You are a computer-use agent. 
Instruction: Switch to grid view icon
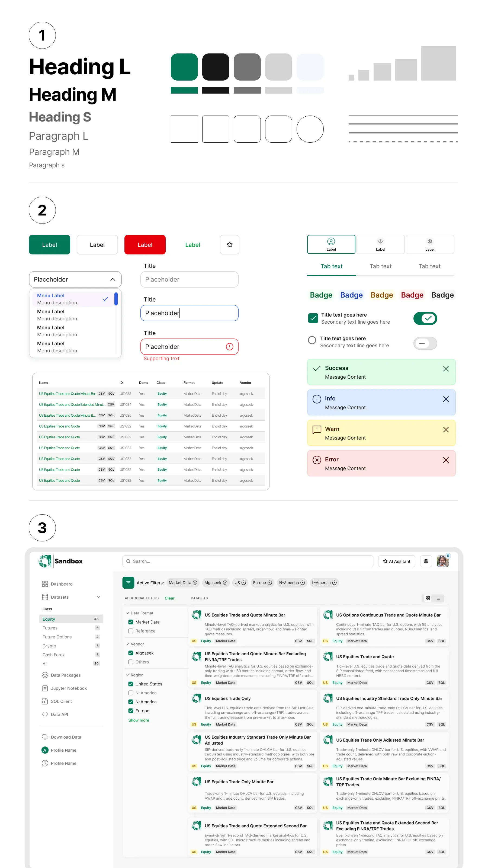click(x=427, y=598)
